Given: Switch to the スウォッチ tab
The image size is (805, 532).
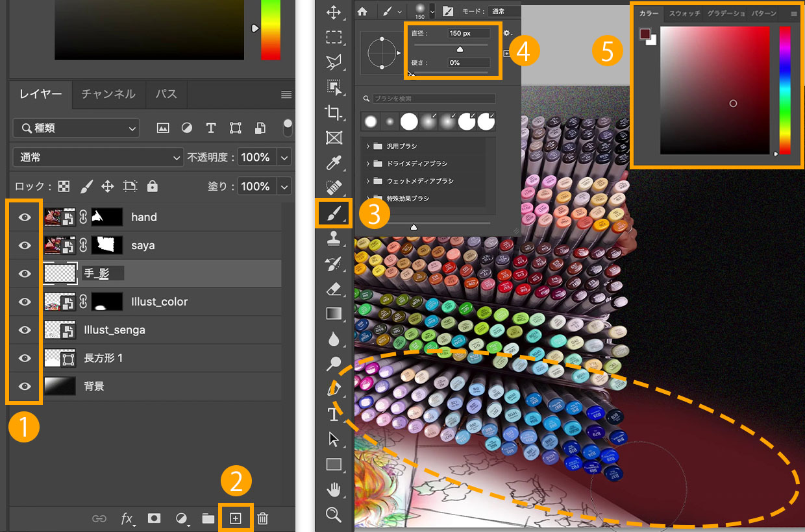Looking at the screenshot, I should 684,14.
